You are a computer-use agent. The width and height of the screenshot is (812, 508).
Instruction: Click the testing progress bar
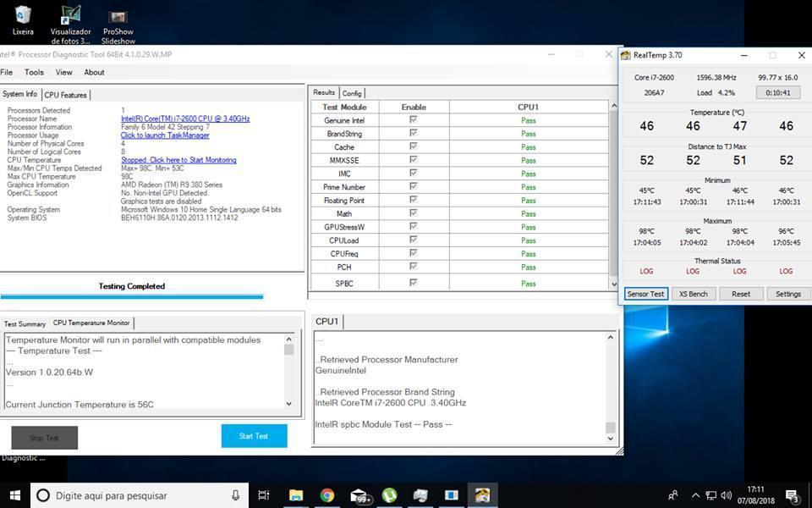pos(132,297)
